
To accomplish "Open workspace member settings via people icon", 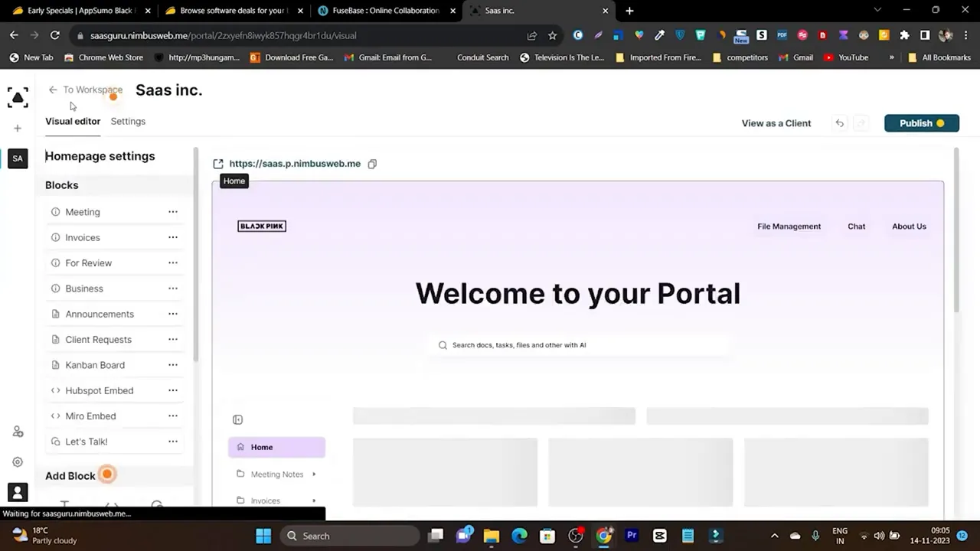I will (18, 431).
